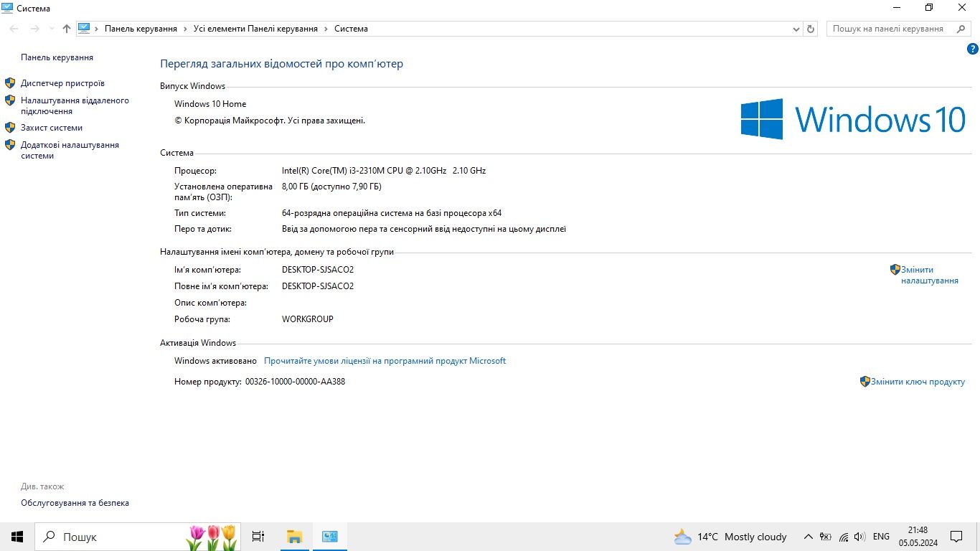Open 'Налаштування віддаленого підключення' link

click(75, 106)
